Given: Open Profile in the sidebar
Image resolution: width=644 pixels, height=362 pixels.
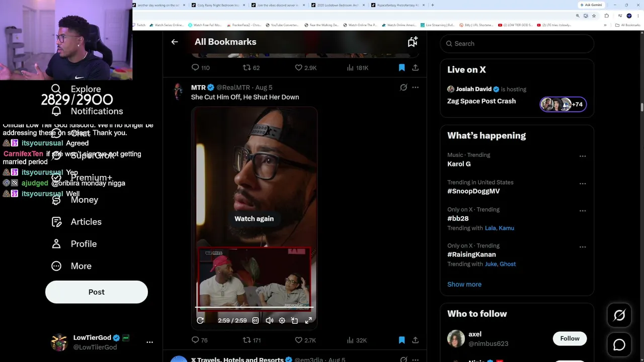Looking at the screenshot, I should (74, 244).
